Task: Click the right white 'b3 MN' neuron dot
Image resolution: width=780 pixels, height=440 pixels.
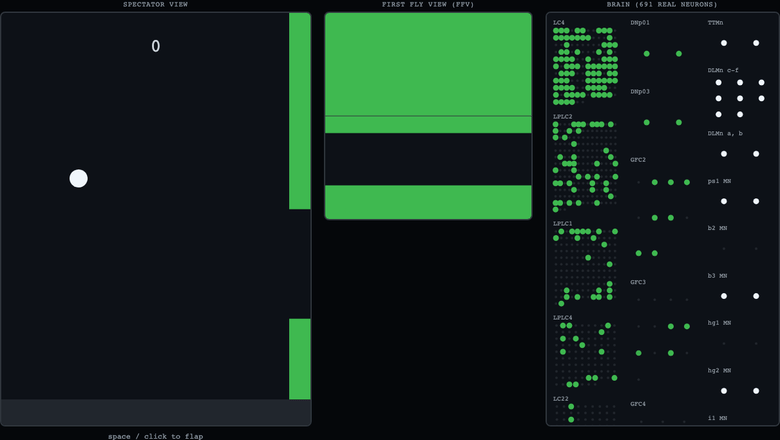Action: pyautogui.click(x=756, y=296)
